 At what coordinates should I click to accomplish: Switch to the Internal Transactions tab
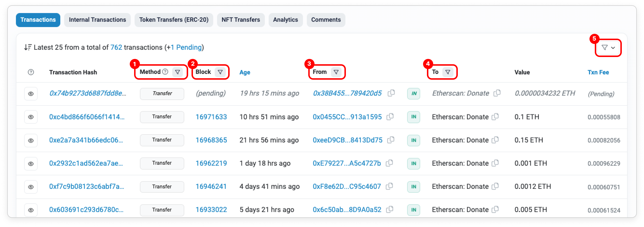pyautogui.click(x=97, y=20)
